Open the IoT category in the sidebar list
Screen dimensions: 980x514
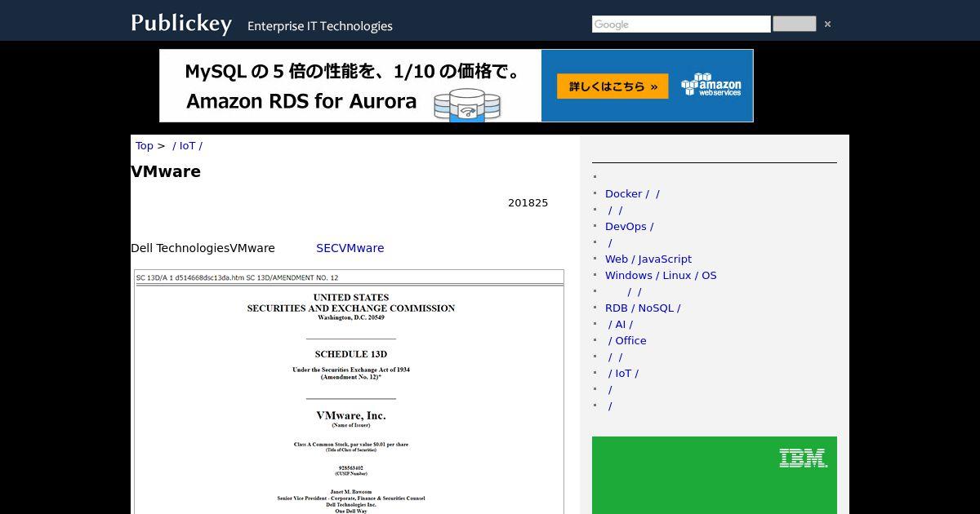(x=623, y=373)
